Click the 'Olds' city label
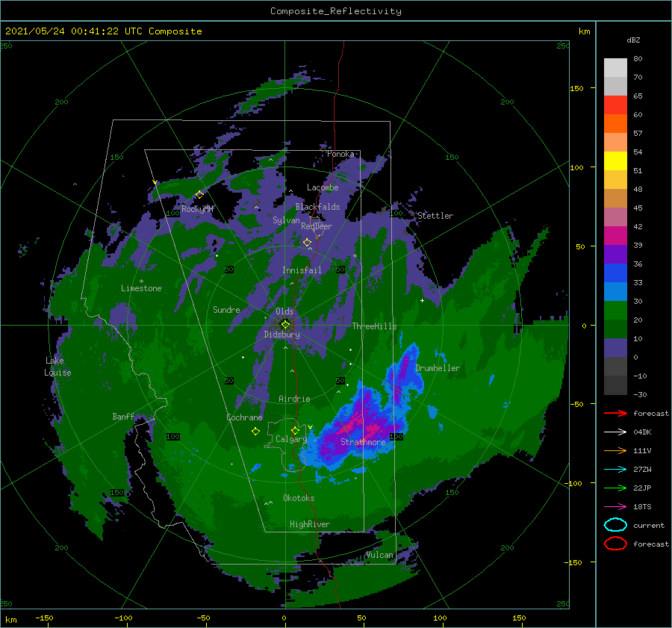672x628 pixels. 284,311
